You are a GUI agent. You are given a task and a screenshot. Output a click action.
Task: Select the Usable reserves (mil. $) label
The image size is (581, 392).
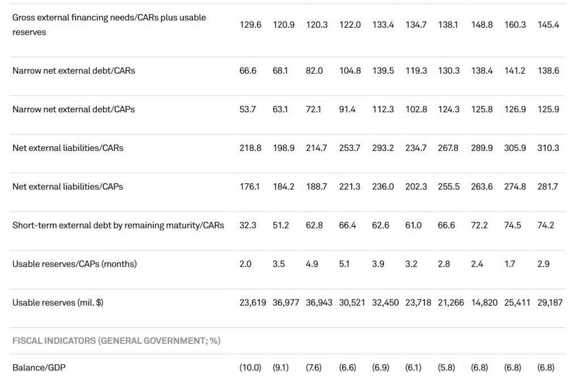pyautogui.click(x=58, y=302)
